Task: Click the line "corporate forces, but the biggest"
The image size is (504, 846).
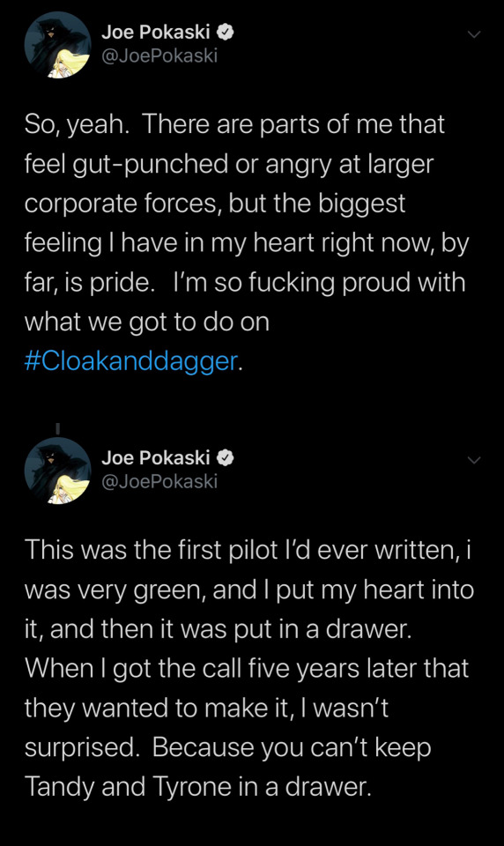Action: (x=215, y=204)
